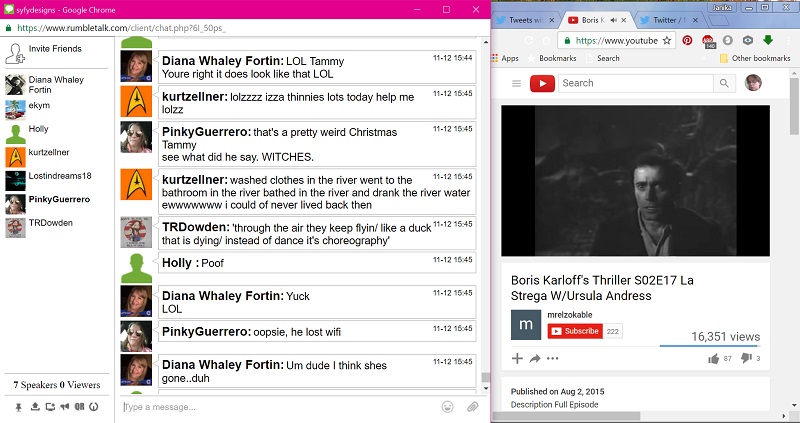This screenshot has width=800, height=423.
Task: Click the Add to plus icon under video
Action: pos(517,358)
